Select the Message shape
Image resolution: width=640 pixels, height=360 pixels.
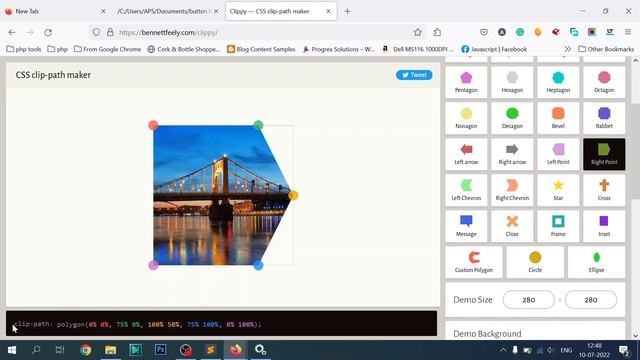(466, 226)
